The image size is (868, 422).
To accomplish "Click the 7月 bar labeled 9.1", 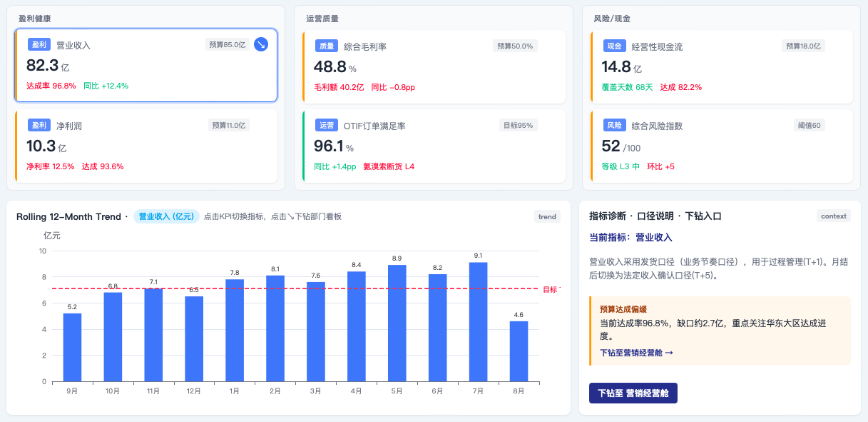I will (x=479, y=322).
